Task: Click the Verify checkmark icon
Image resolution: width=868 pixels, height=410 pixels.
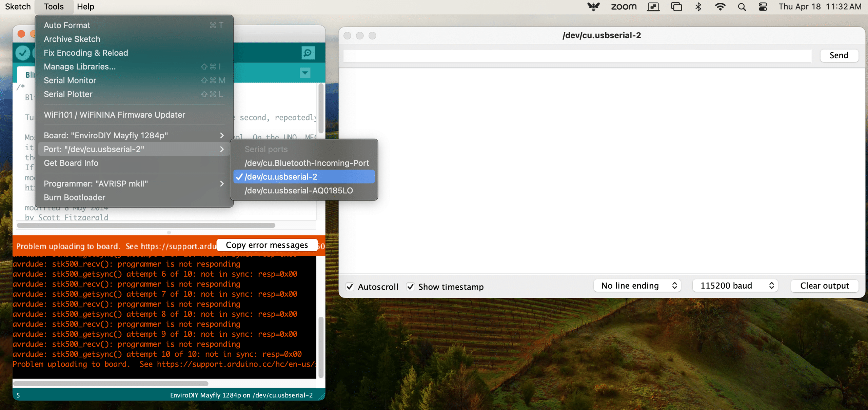Action: pyautogui.click(x=23, y=53)
